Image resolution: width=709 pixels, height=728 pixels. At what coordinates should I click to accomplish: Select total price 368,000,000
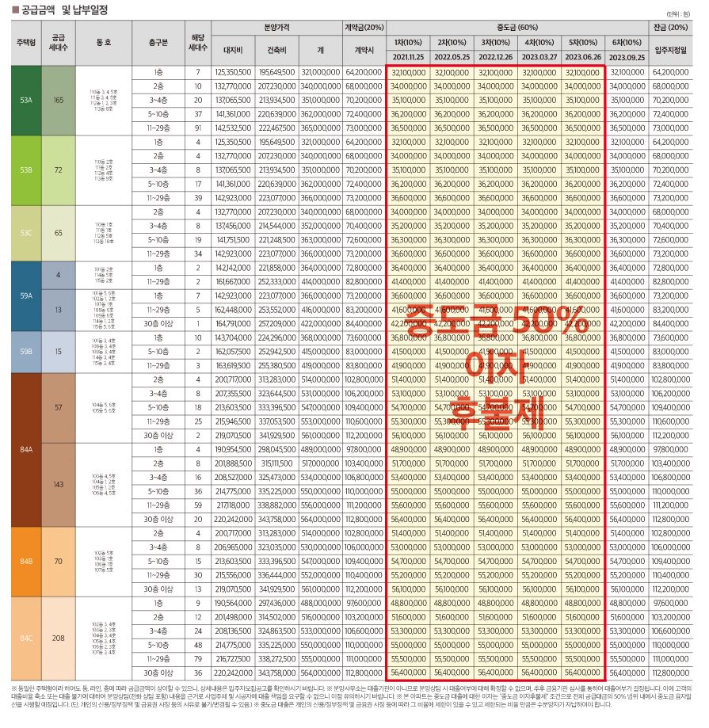click(320, 337)
